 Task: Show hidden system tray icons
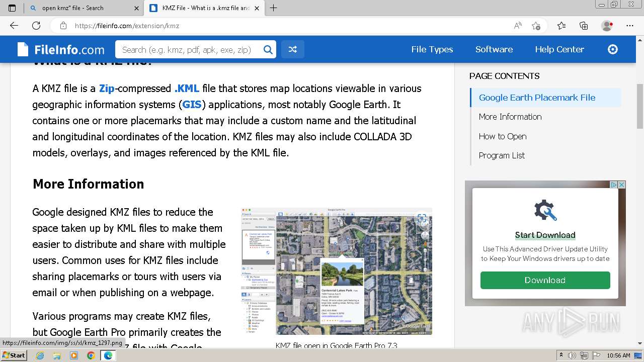(561, 355)
